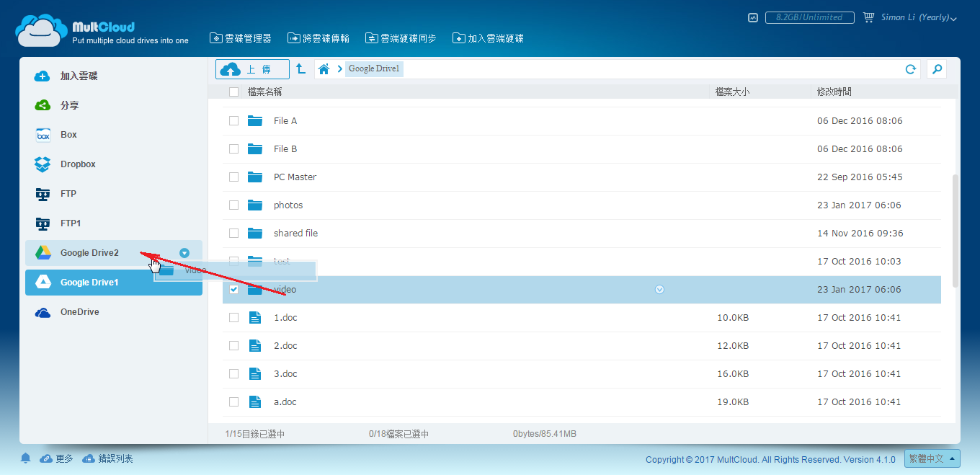The image size is (980, 475).
Task: Toggle the select-all checkbox in header
Action: pos(233,92)
